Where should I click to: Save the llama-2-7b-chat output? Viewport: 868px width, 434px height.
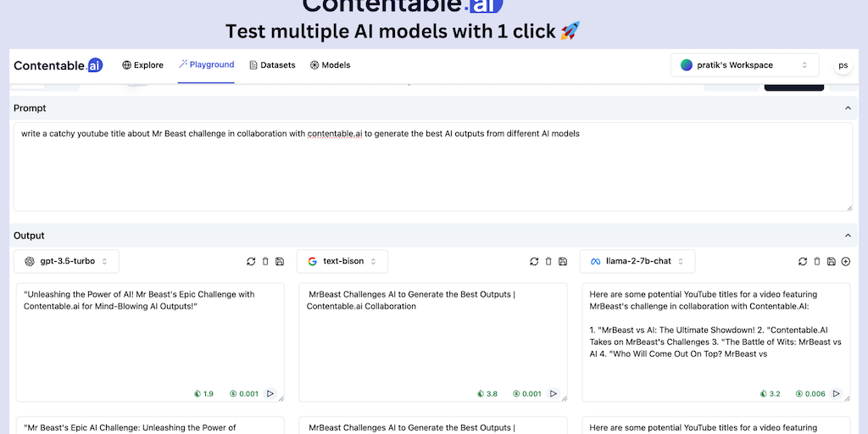point(831,262)
